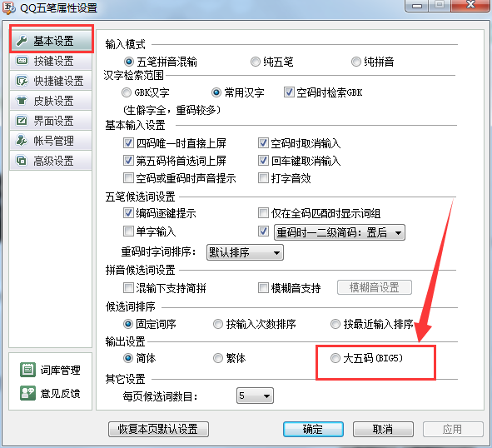Confirm with 确定 button

[x=313, y=429]
